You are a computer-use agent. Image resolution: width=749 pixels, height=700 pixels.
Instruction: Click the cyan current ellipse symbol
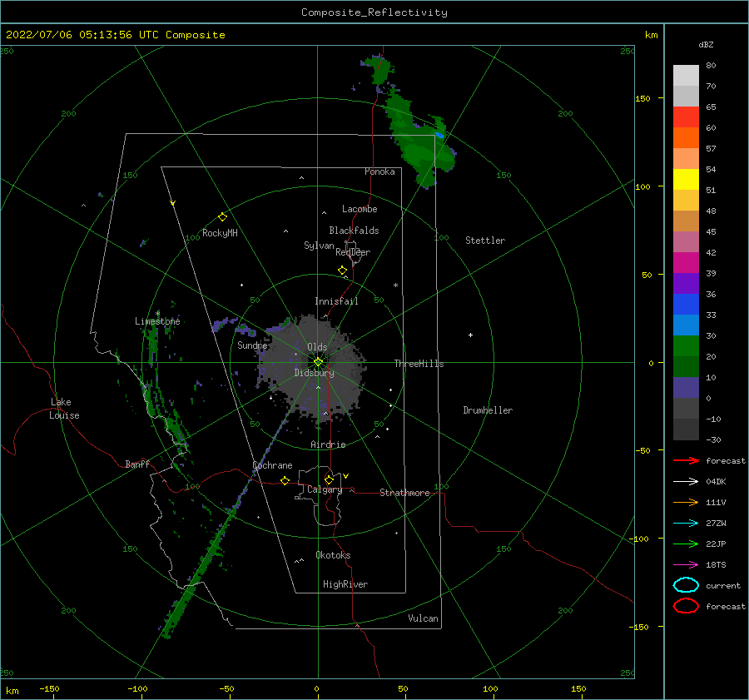(686, 585)
